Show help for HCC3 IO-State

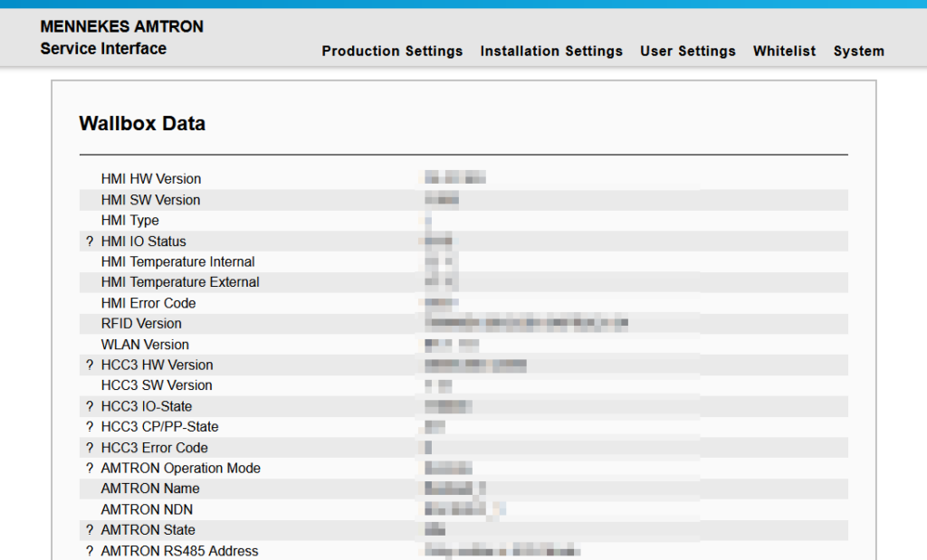point(90,406)
